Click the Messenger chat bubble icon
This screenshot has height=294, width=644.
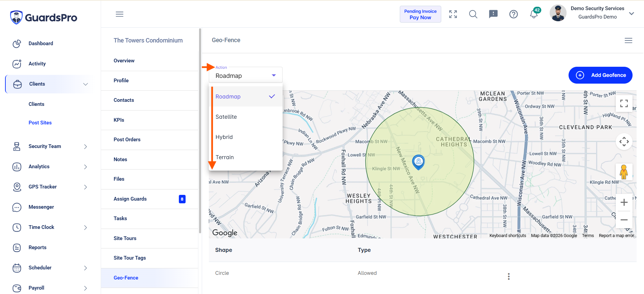(17, 207)
